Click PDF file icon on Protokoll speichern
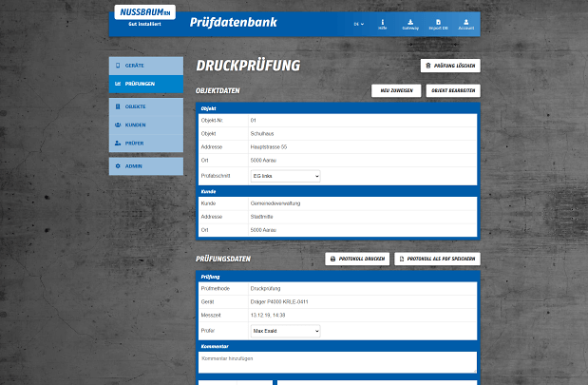 (x=402, y=259)
